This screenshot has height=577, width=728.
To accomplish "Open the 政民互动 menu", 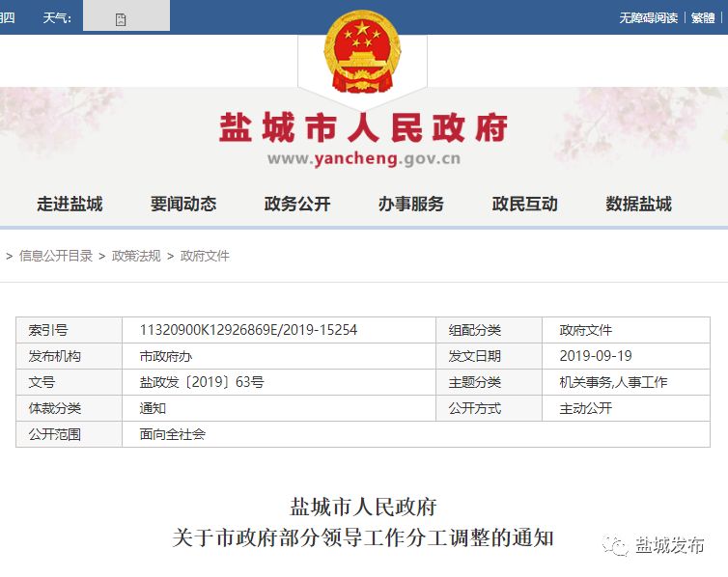I will click(524, 204).
